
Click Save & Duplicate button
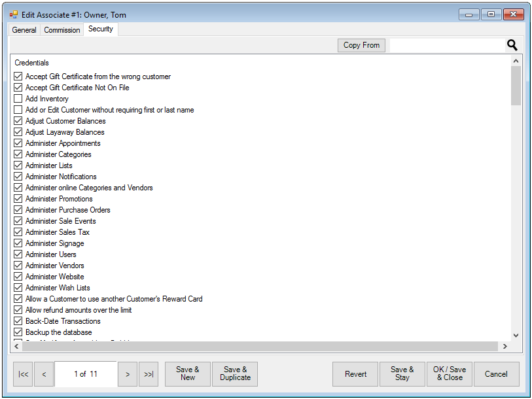tap(235, 374)
